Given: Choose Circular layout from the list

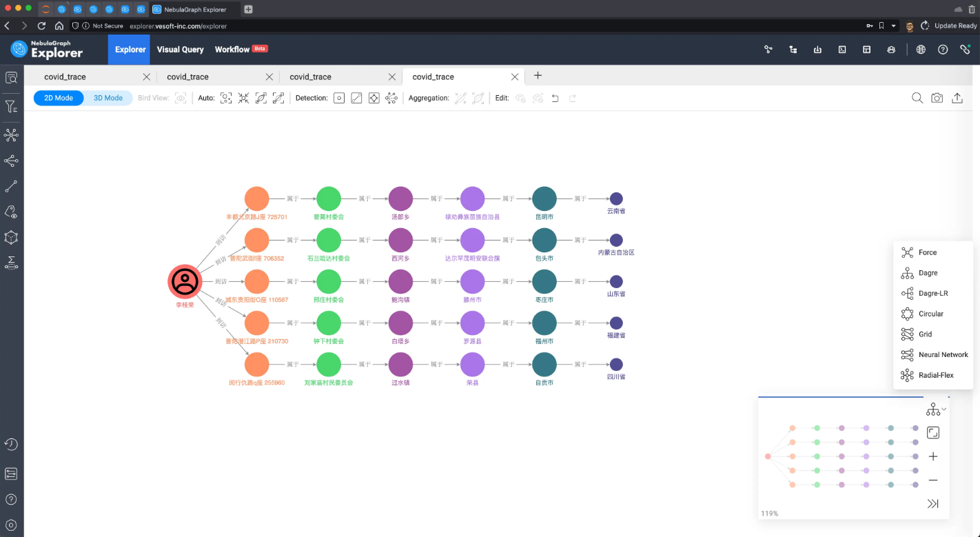Looking at the screenshot, I should [x=930, y=314].
